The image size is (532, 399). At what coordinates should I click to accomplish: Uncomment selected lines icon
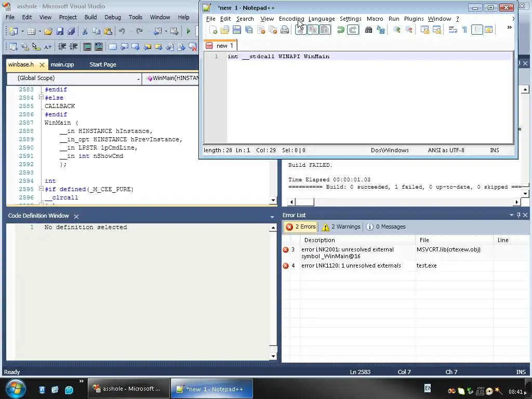pos(99,47)
